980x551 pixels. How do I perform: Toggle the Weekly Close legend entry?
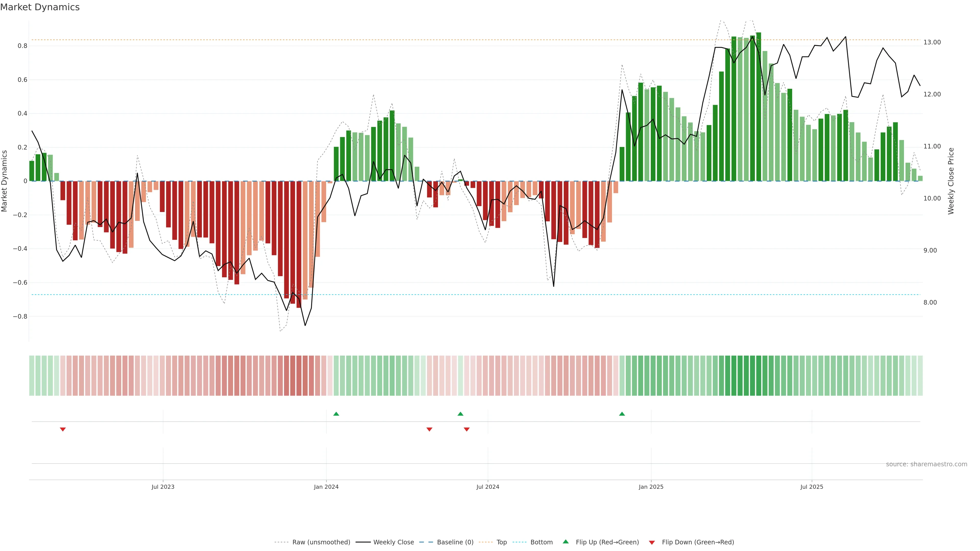393,542
